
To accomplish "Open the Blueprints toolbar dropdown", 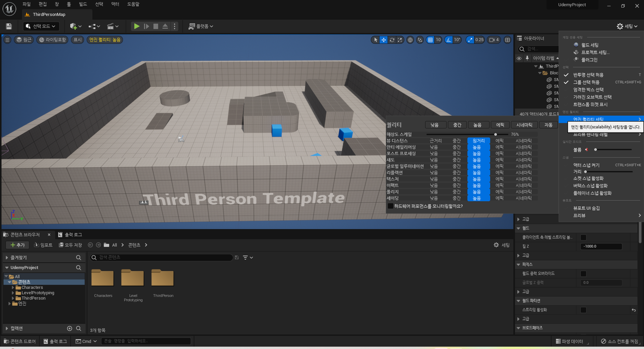I will (x=94, y=26).
